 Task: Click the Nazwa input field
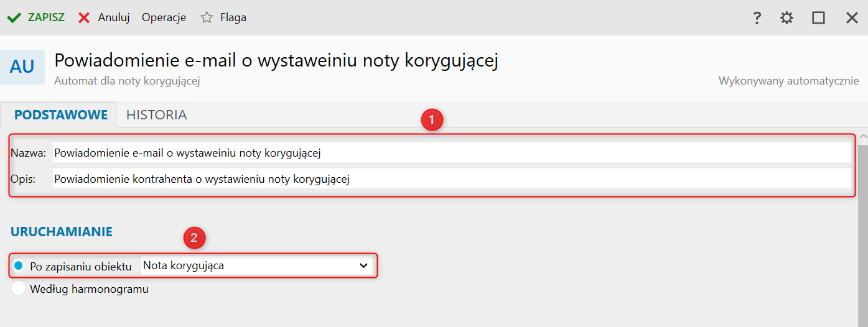[451, 153]
